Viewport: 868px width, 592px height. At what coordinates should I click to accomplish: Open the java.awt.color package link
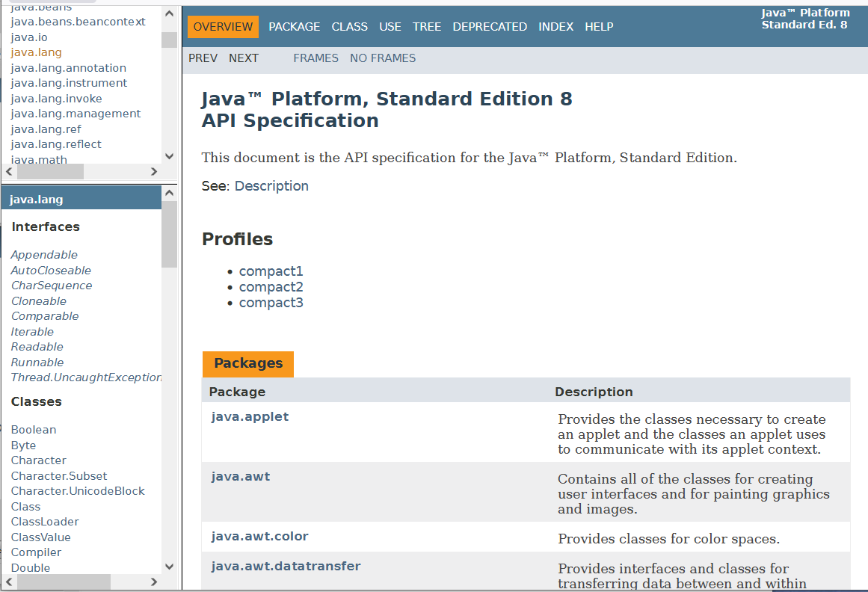[x=259, y=536]
